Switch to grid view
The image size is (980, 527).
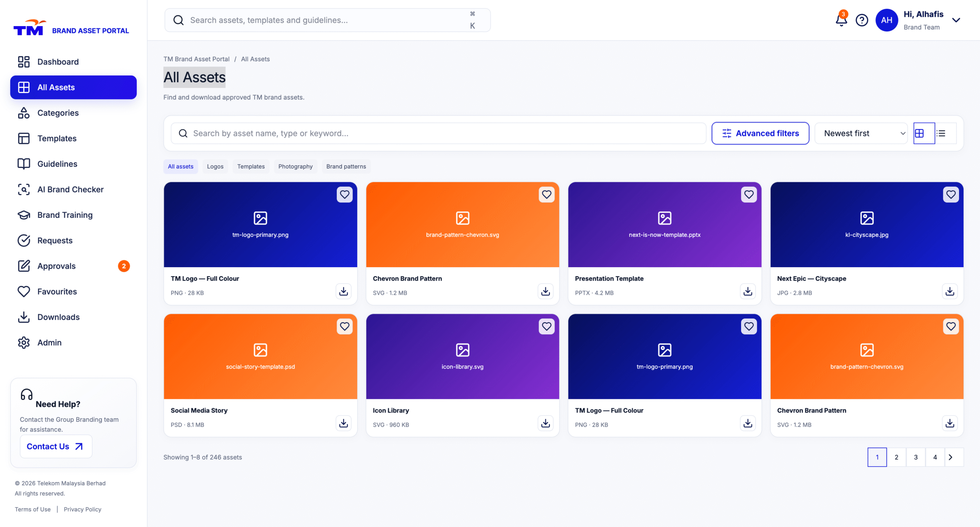[x=924, y=133]
